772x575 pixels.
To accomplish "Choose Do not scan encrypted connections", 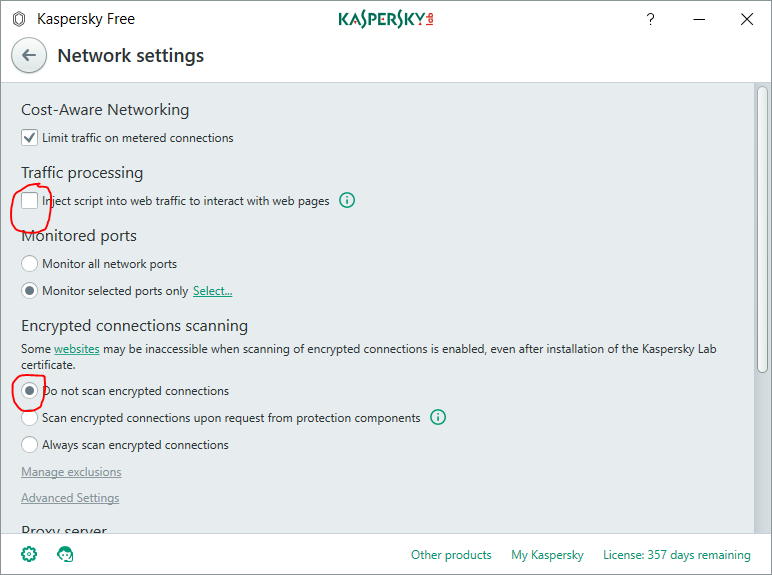I will tap(30, 391).
